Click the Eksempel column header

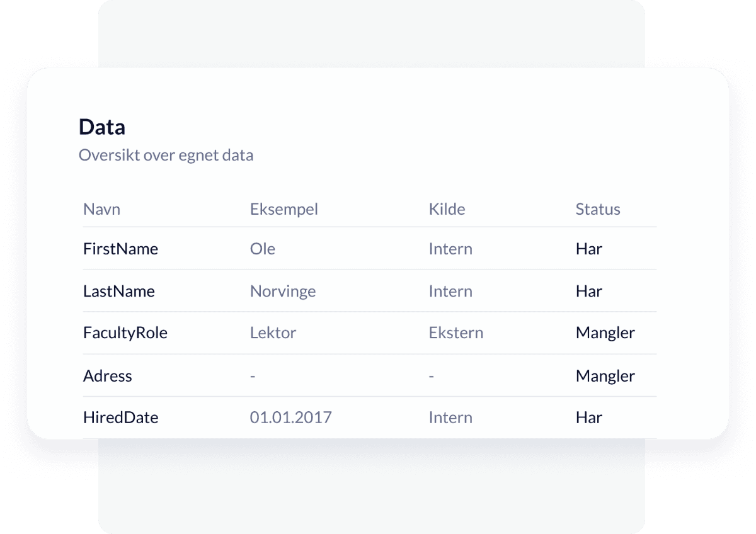click(x=283, y=210)
